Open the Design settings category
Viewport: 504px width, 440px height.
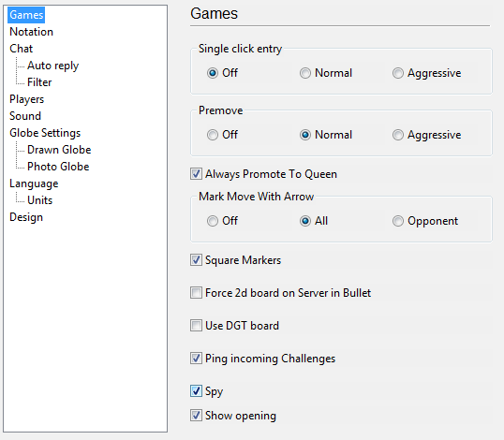(26, 217)
